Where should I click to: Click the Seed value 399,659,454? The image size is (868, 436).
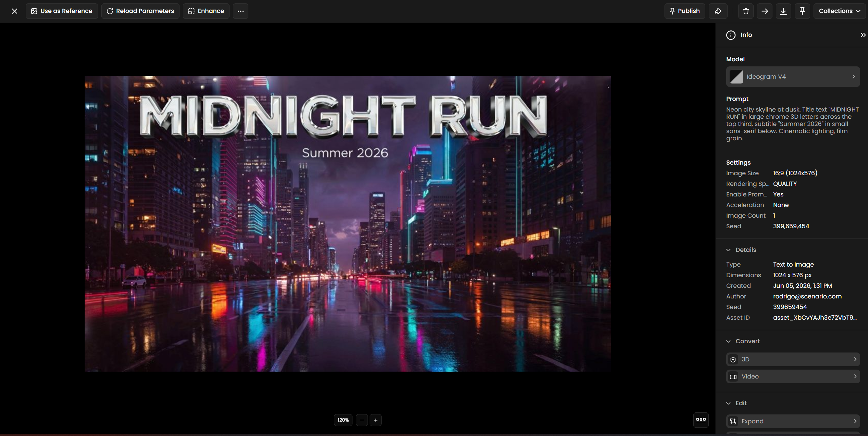point(791,226)
